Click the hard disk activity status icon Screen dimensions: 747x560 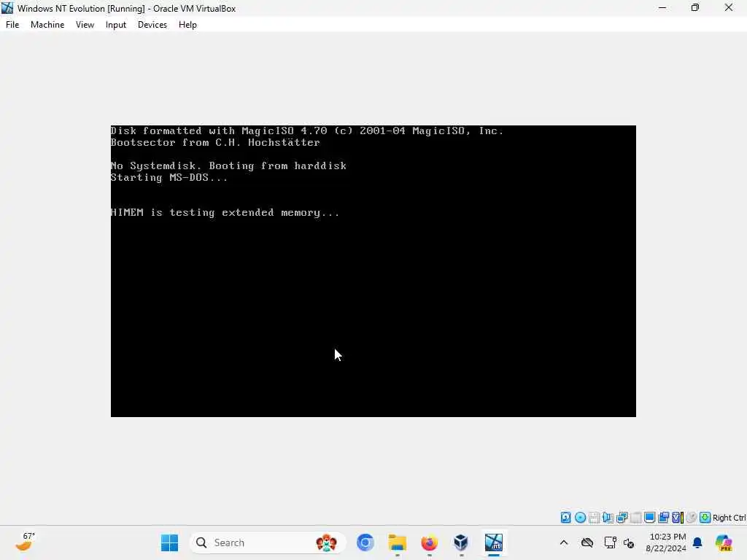coord(565,518)
